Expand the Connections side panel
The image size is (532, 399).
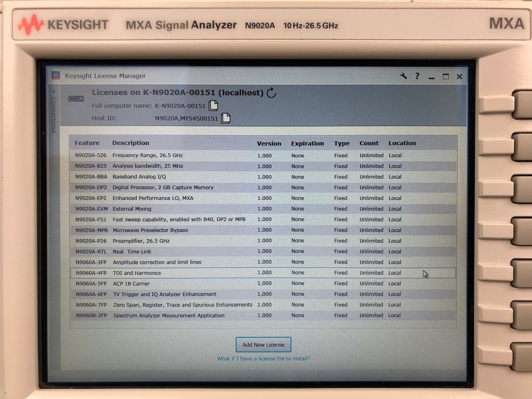54,112
